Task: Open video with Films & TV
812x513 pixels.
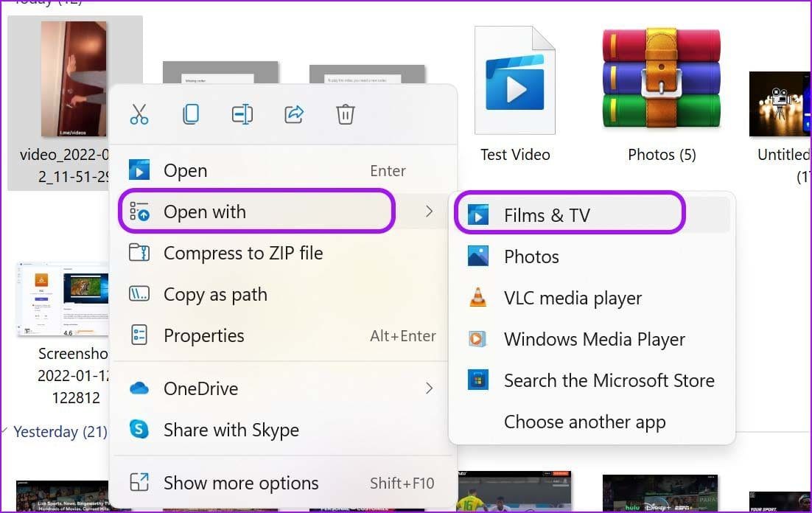Action: (x=592, y=215)
